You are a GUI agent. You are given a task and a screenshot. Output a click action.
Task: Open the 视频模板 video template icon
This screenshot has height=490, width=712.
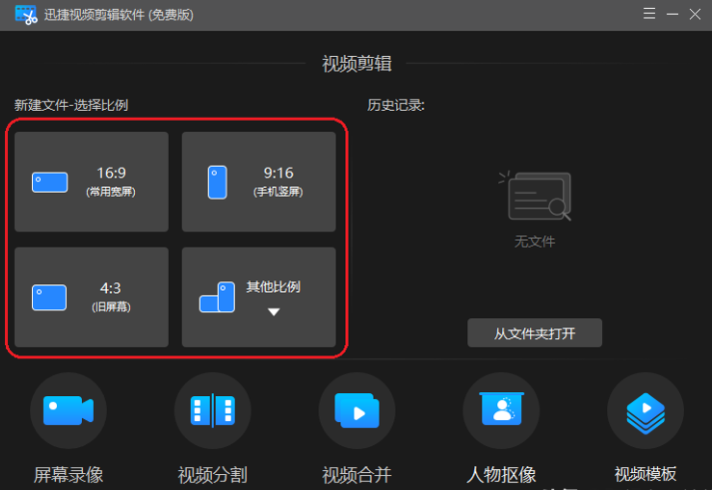click(x=645, y=411)
